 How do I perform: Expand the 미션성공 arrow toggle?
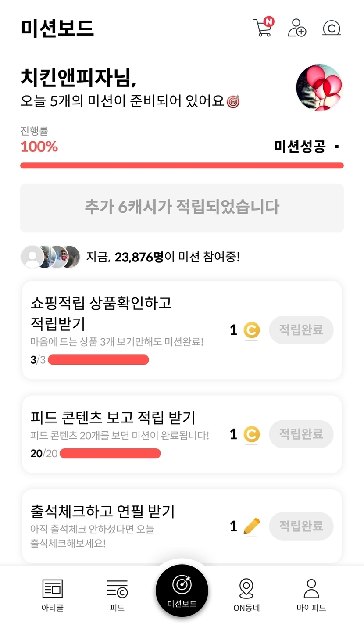tap(336, 147)
